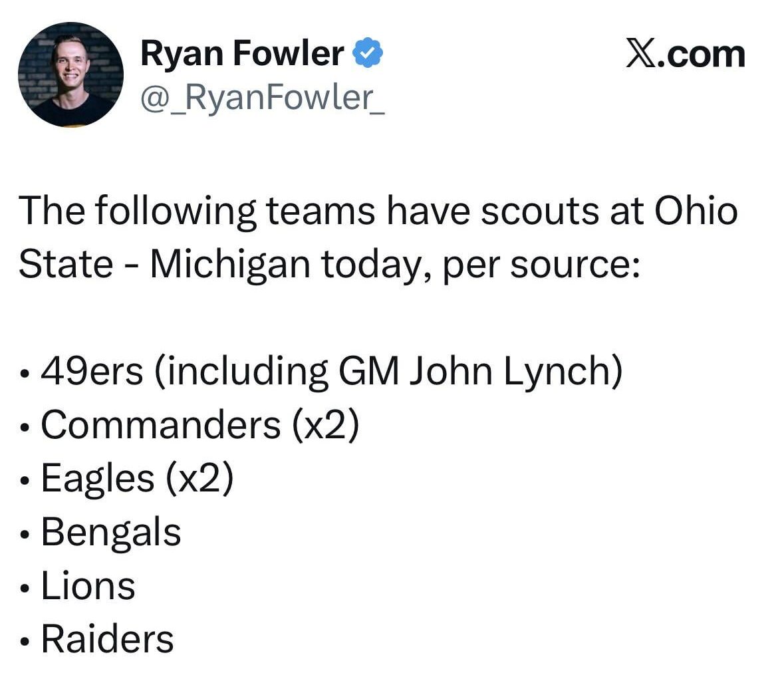Click the "(x2)" after Eagles
The height and width of the screenshot is (681, 784).
click(x=199, y=479)
